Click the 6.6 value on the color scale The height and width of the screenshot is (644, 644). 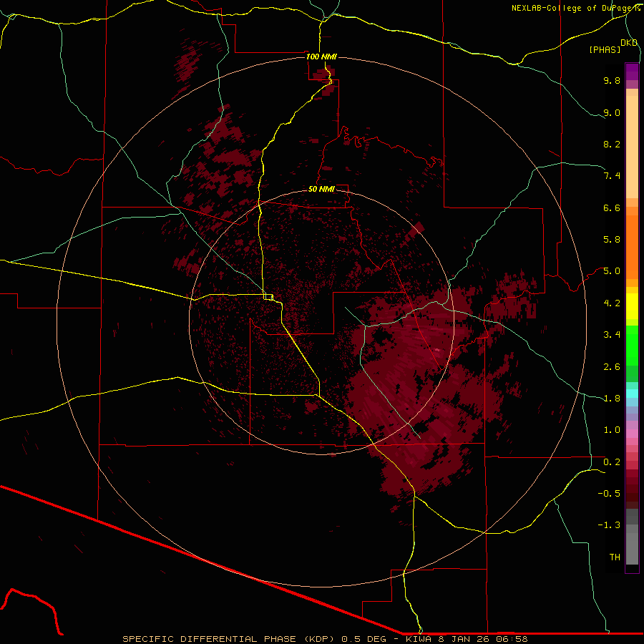point(612,208)
